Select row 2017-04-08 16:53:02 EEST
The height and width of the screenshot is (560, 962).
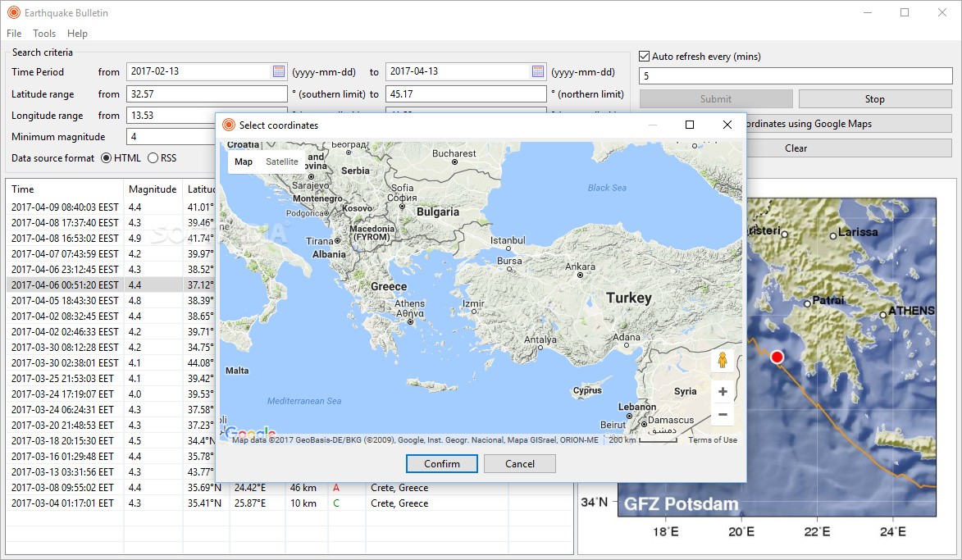[111, 238]
